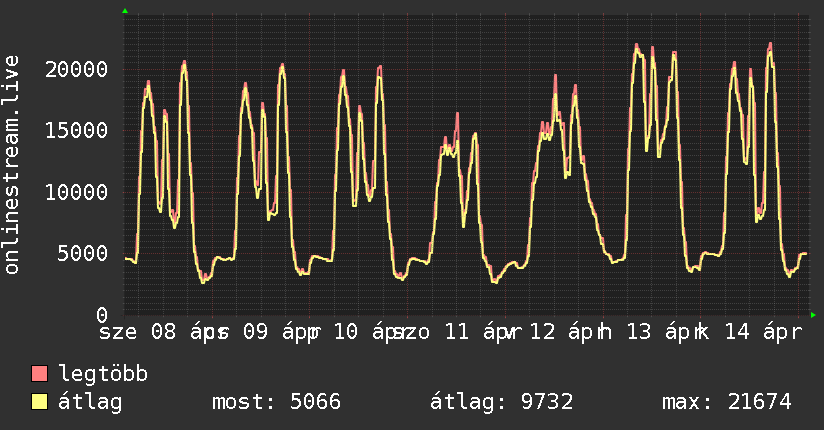
Task: Click the 20000 y-axis label
Action: click(77, 69)
